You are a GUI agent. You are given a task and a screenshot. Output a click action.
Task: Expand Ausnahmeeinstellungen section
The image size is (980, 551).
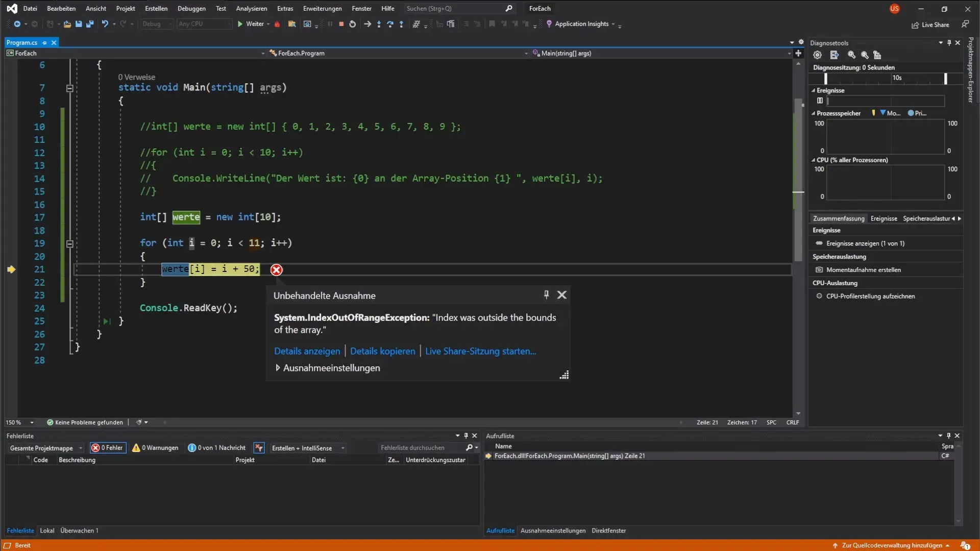(x=278, y=368)
